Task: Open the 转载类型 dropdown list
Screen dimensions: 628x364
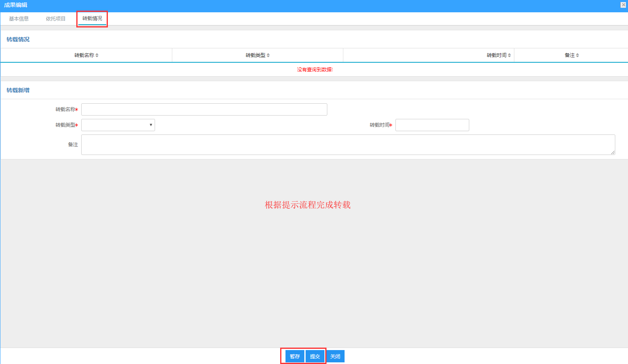Action: [x=118, y=125]
